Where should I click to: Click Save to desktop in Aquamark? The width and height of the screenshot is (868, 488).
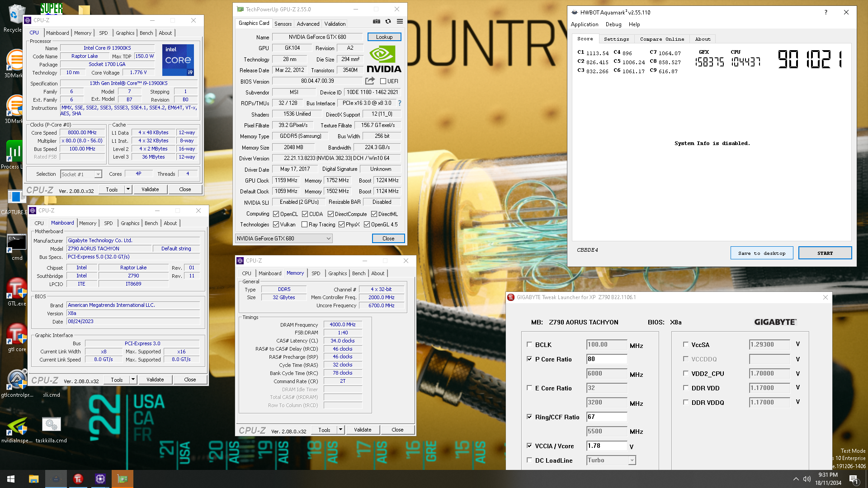click(x=762, y=253)
